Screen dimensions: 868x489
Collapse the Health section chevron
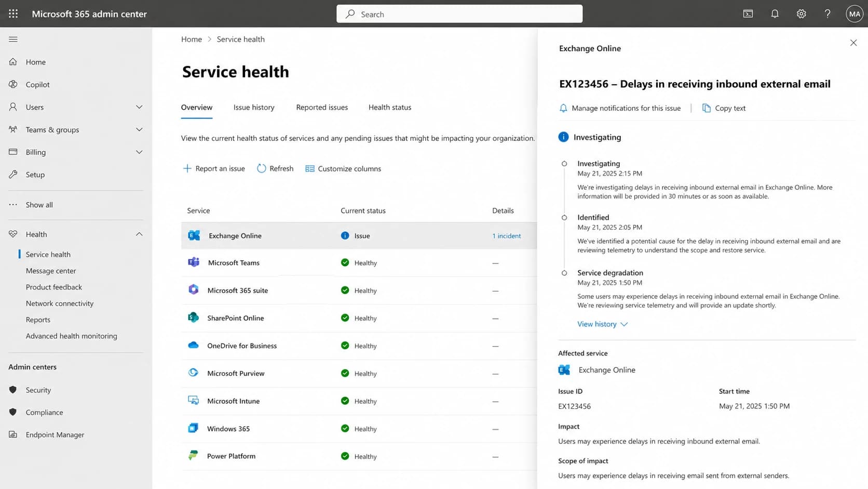[139, 234]
